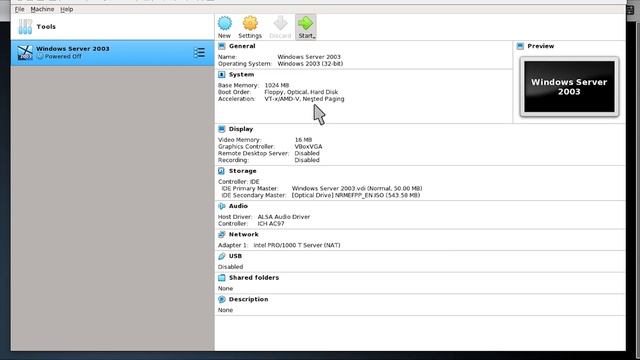Click the Windows Server 2003 VM OS icon
The image size is (640, 360).
pyautogui.click(x=25, y=53)
